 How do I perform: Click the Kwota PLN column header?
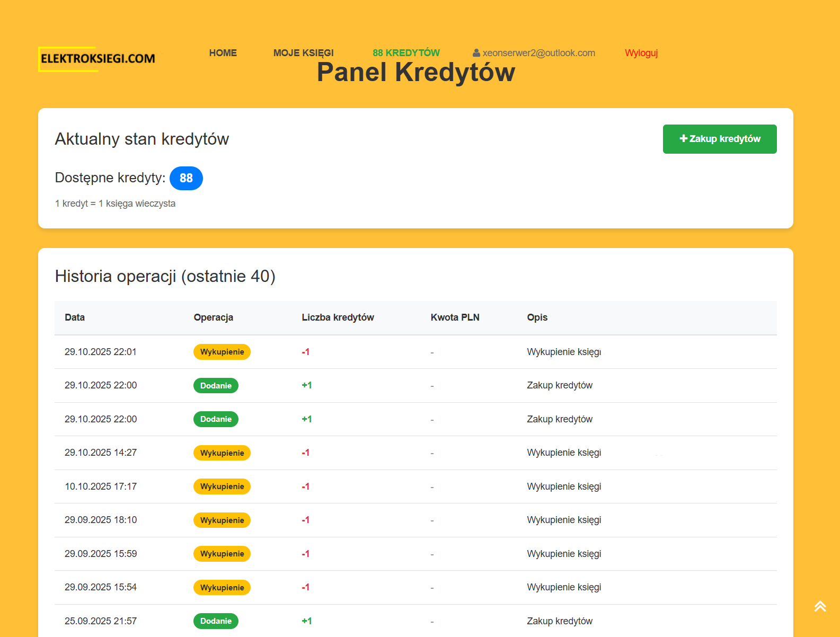pos(455,317)
